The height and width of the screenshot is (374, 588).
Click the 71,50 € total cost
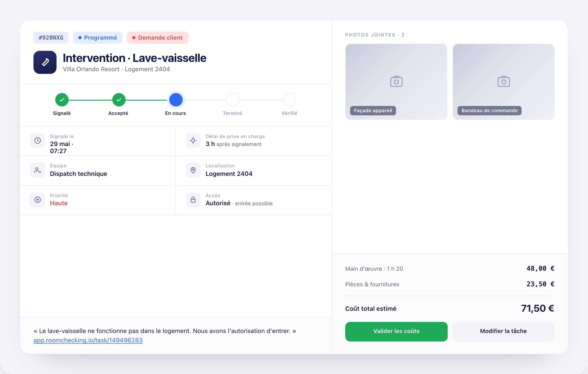(x=537, y=308)
